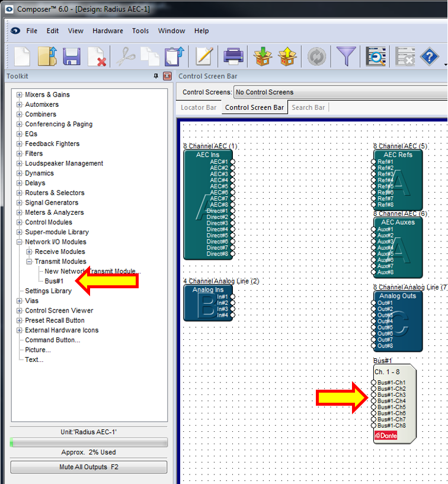Click the New document toolbar icon
448x484 pixels.
[23, 56]
